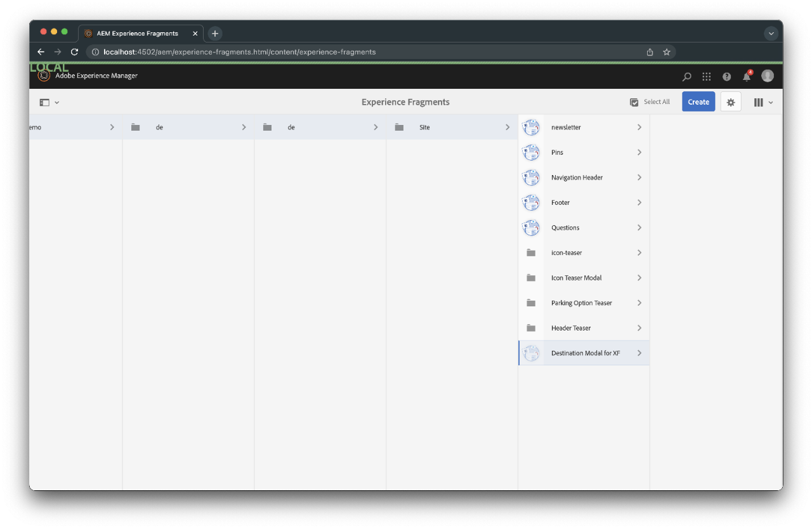The width and height of the screenshot is (812, 529).
Task: Select the Footer experience fragment
Action: (x=560, y=202)
